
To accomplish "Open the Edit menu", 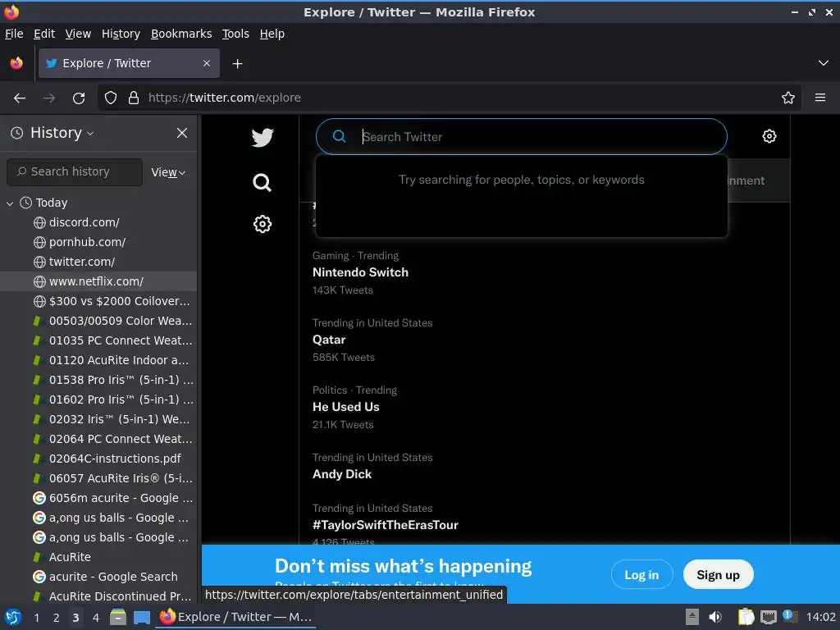I will click(x=44, y=34).
